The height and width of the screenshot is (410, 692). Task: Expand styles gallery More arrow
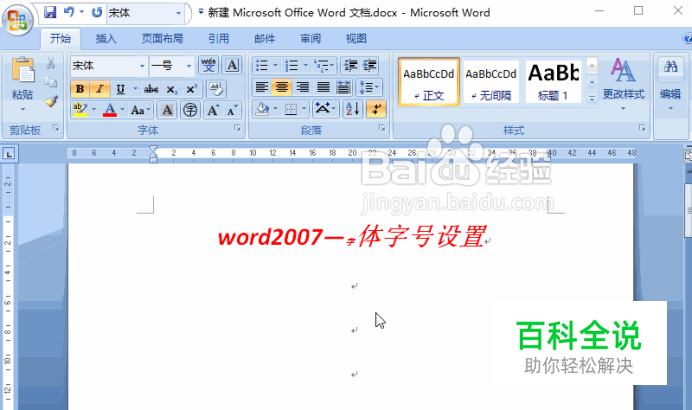tap(592, 99)
